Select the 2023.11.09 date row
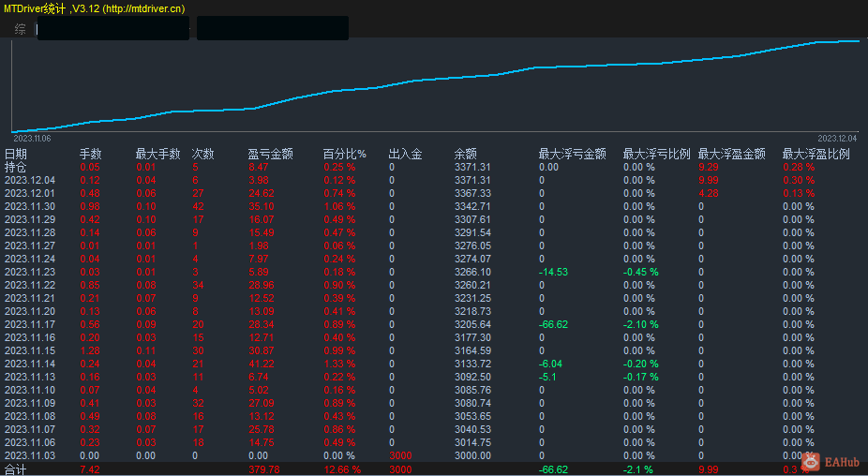Screen dimensions: 868x476 pos(30,403)
